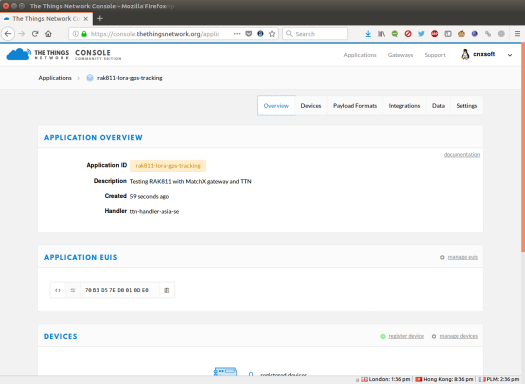525x384 pixels.
Task: Open the site information (i) icon
Action: tap(76, 34)
